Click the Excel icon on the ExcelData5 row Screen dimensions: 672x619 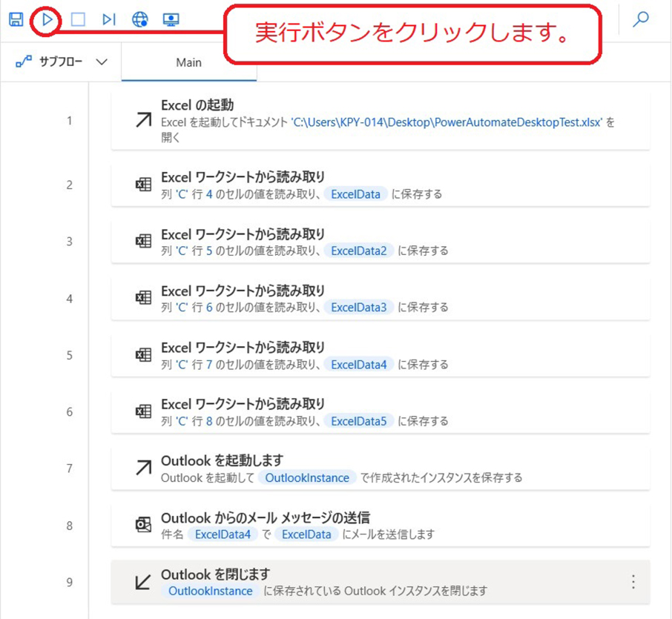pos(143,411)
